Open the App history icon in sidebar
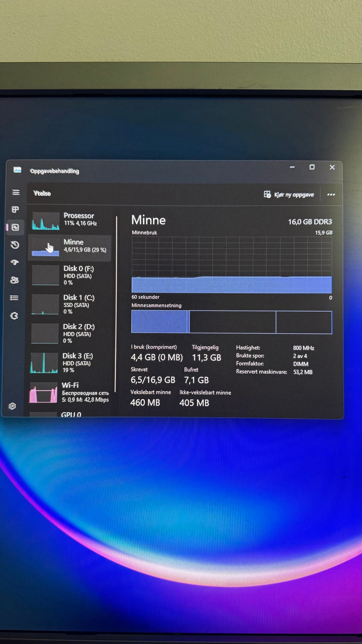362x644 pixels. tap(15, 245)
